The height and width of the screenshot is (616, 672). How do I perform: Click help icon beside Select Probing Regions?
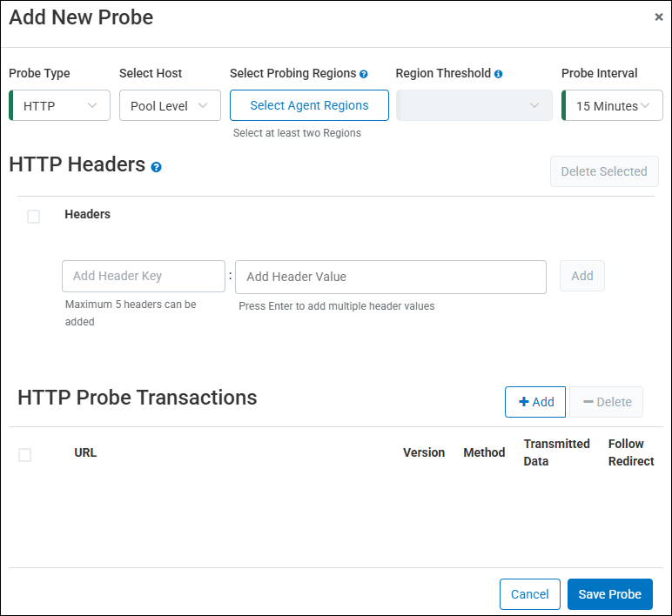point(364,74)
